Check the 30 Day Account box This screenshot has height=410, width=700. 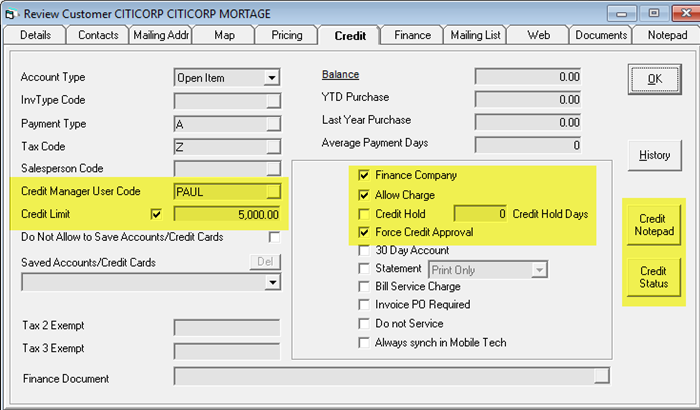click(x=364, y=251)
